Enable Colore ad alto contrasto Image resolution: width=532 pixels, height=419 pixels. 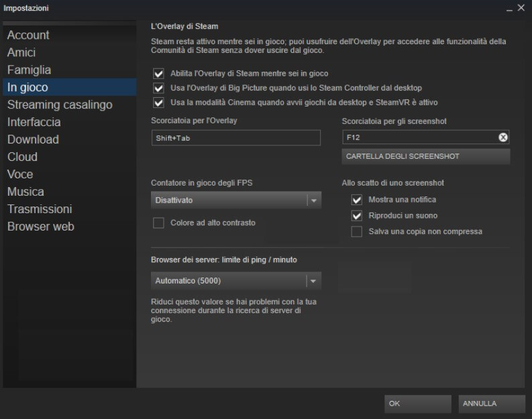[x=158, y=223]
